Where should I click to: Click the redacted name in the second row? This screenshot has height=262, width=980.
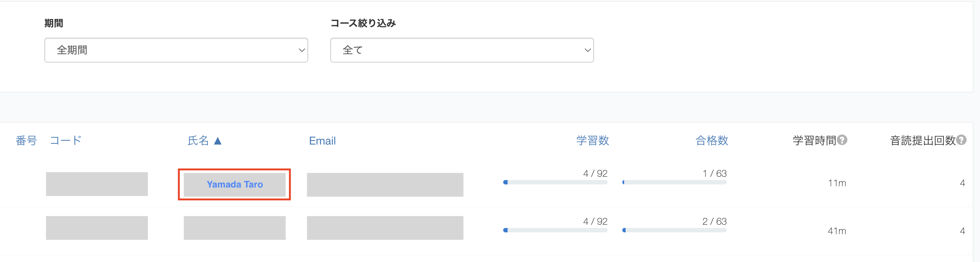[x=234, y=228]
